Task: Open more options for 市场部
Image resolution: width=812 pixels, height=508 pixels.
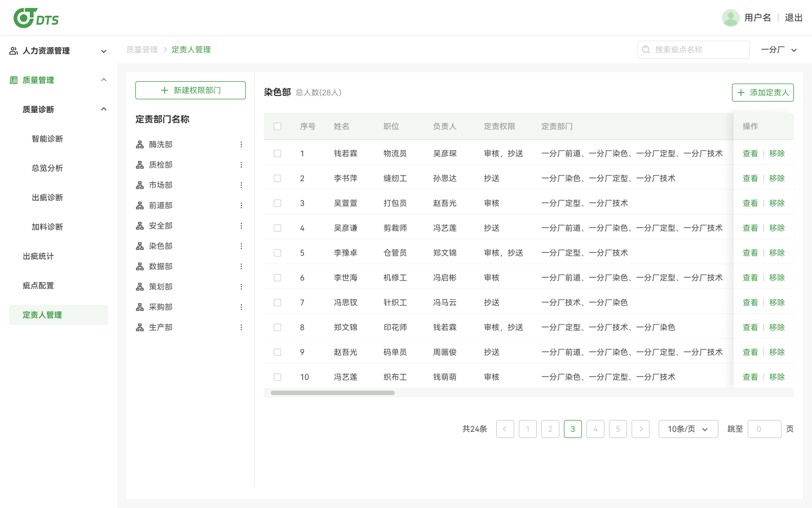Action: (241, 185)
